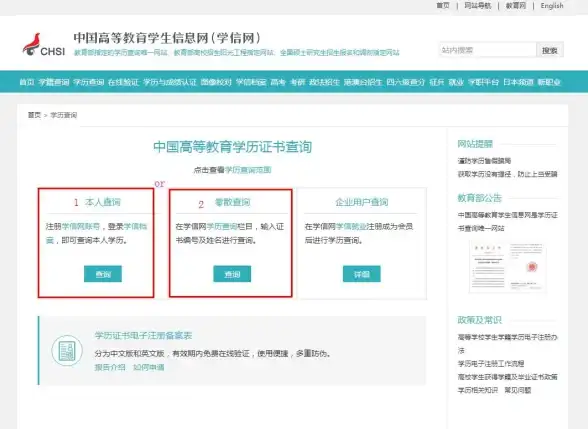Click the 学历查询 link in 零散查询 card

pyautogui.click(x=222, y=226)
